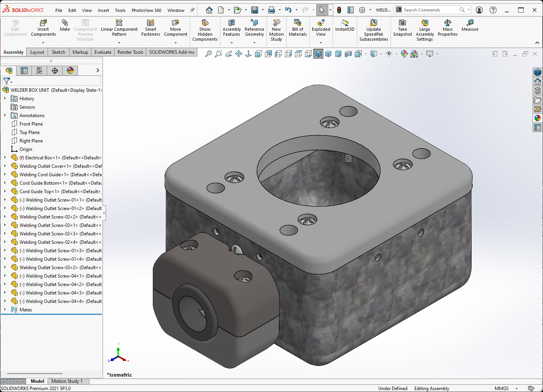Click the Home icon in title bar
The width and height of the screenshot is (543, 392).
click(209, 10)
